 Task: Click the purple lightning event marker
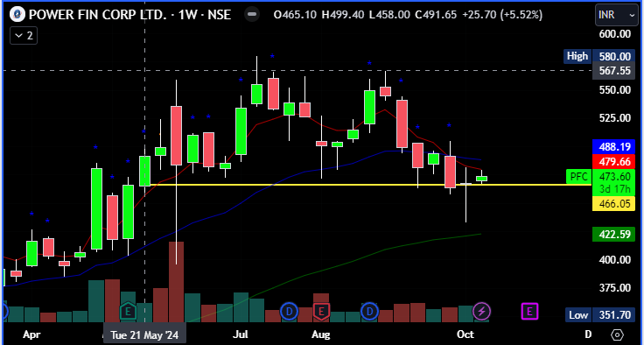(x=481, y=311)
